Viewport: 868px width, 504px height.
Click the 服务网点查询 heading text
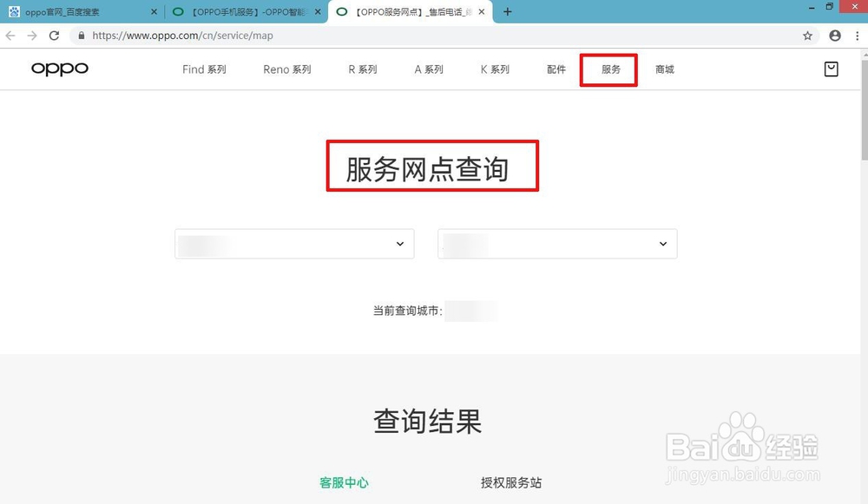tap(427, 169)
